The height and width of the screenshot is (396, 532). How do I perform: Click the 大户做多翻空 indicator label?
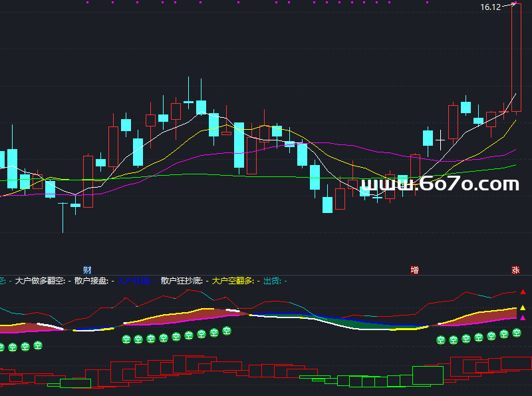pyautogui.click(x=39, y=282)
